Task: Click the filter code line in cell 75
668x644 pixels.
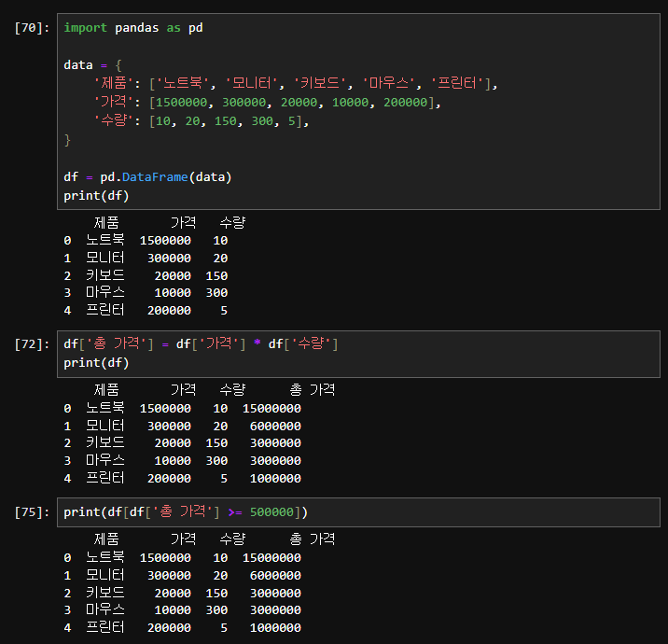Action: 186,511
